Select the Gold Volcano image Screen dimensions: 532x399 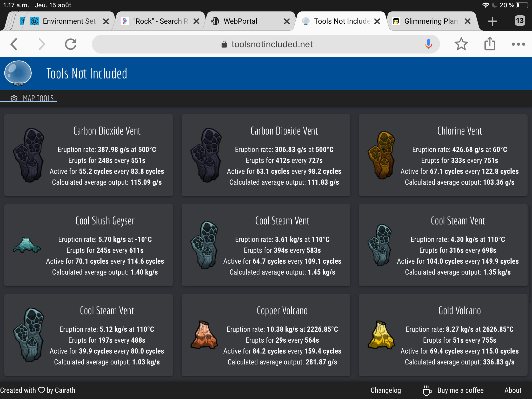[x=381, y=335]
